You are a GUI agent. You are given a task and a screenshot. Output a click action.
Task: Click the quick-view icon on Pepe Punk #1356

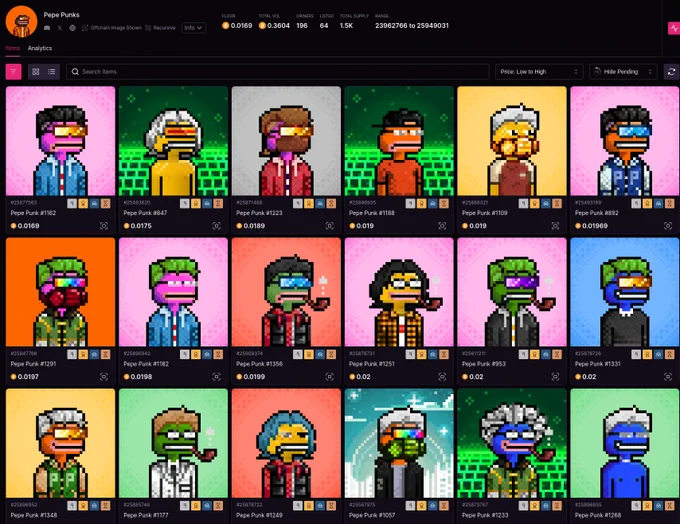tap(330, 377)
